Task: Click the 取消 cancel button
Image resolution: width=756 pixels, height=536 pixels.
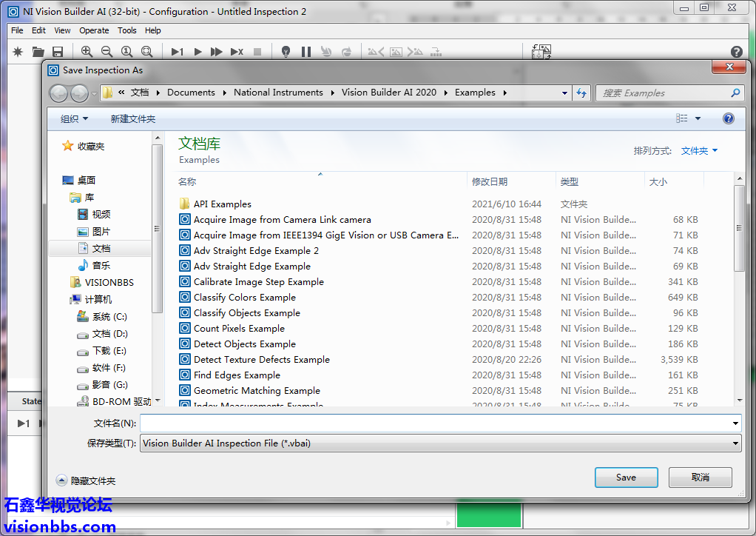Action: [700, 478]
